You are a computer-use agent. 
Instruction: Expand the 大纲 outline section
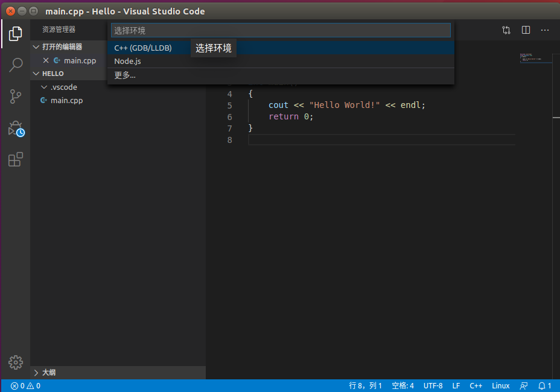coord(37,372)
